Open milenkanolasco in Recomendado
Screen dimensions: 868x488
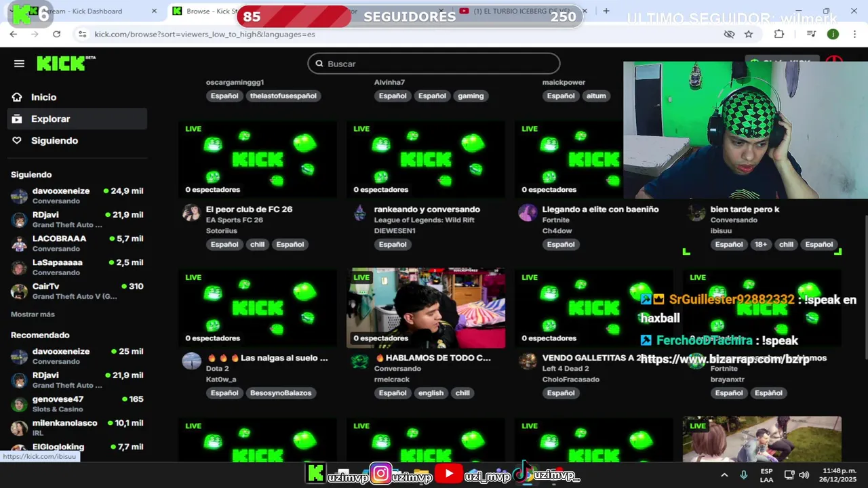click(77, 428)
